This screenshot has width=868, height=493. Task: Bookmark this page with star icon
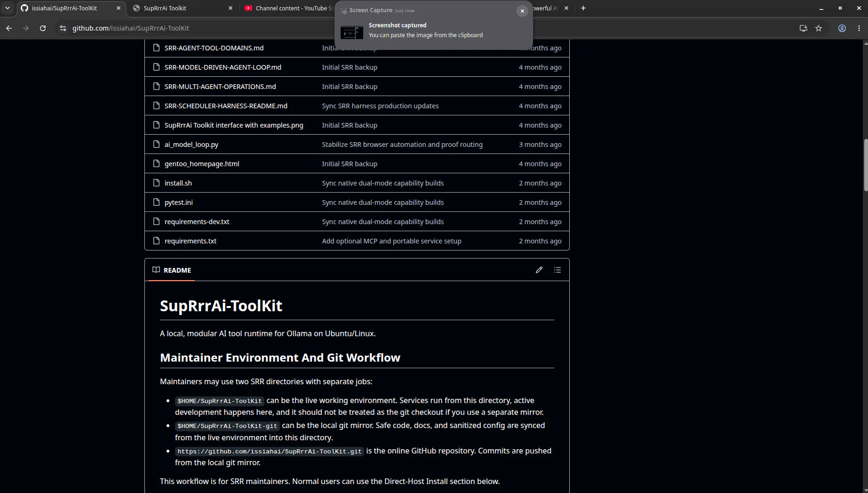click(819, 28)
